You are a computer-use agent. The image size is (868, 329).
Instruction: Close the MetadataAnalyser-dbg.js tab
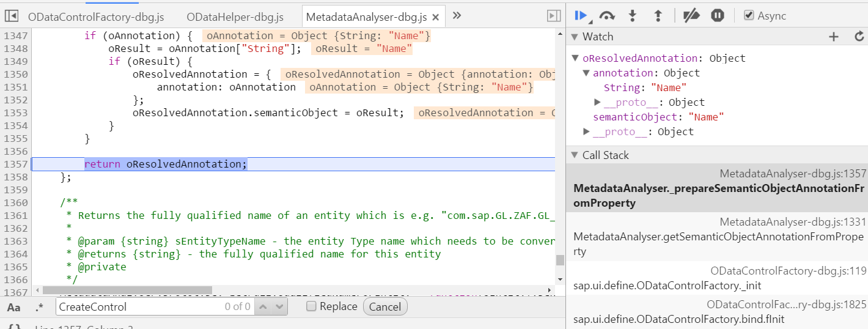click(x=435, y=17)
